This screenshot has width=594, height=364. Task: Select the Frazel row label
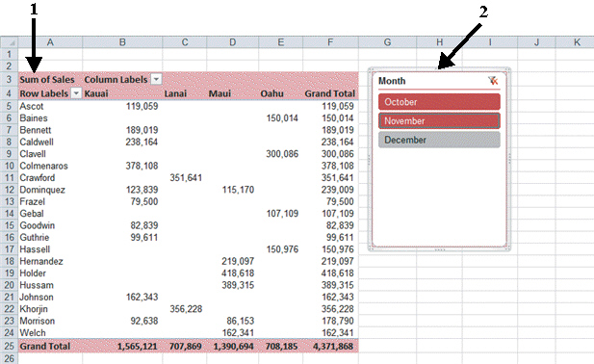[32, 201]
